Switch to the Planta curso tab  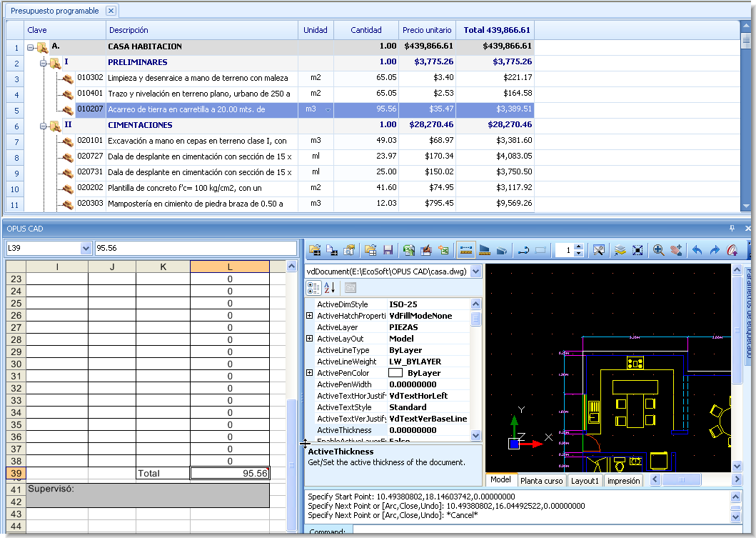[541, 480]
